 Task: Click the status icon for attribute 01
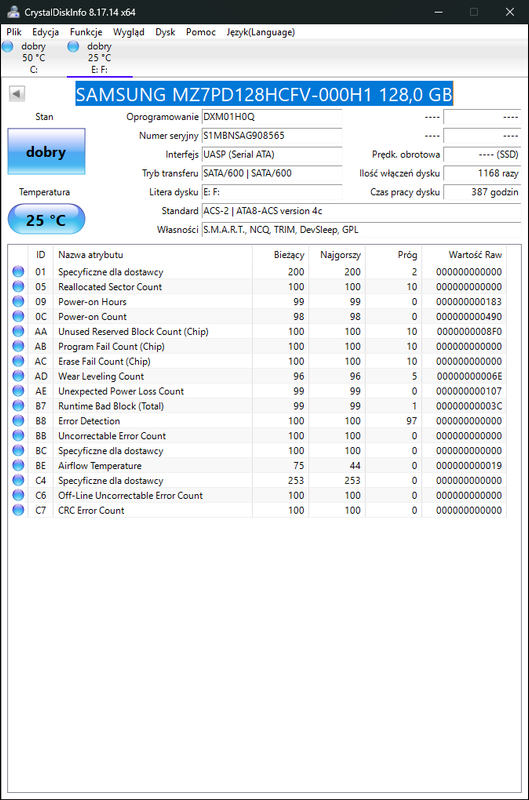(x=18, y=271)
